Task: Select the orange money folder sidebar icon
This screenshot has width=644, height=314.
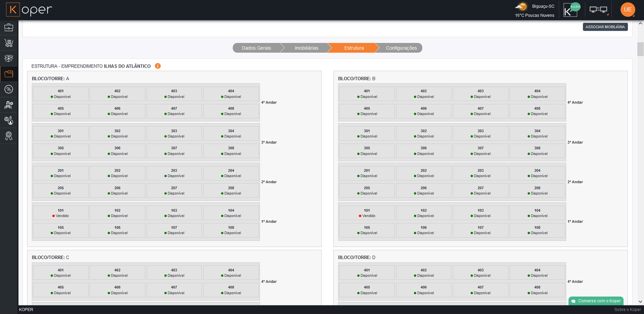Action: [8, 74]
